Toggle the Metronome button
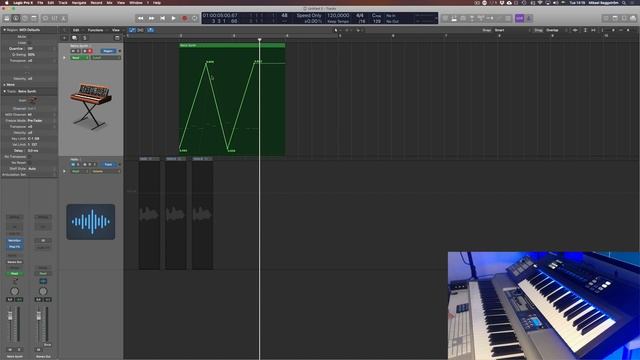This screenshot has width=640, height=360. coord(529,18)
